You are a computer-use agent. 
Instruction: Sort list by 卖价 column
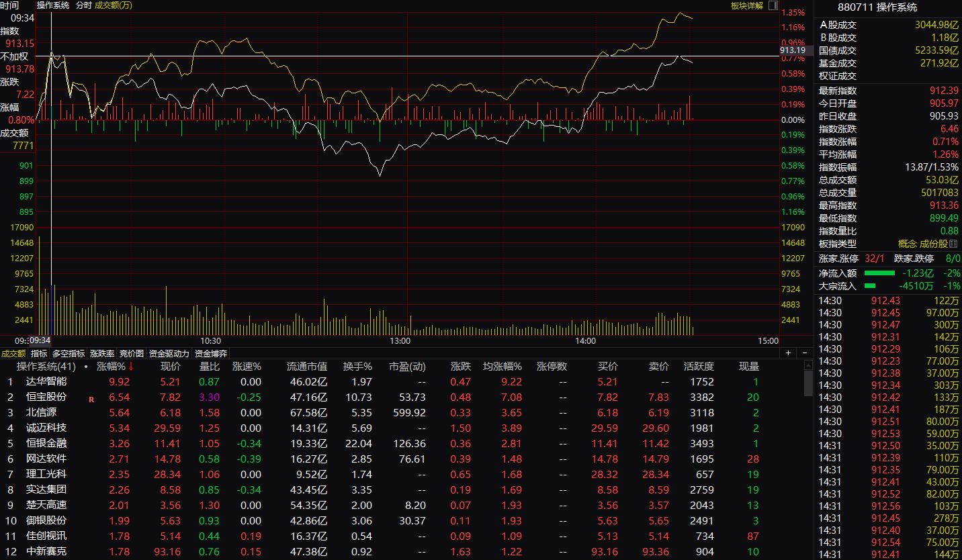pyautogui.click(x=659, y=367)
